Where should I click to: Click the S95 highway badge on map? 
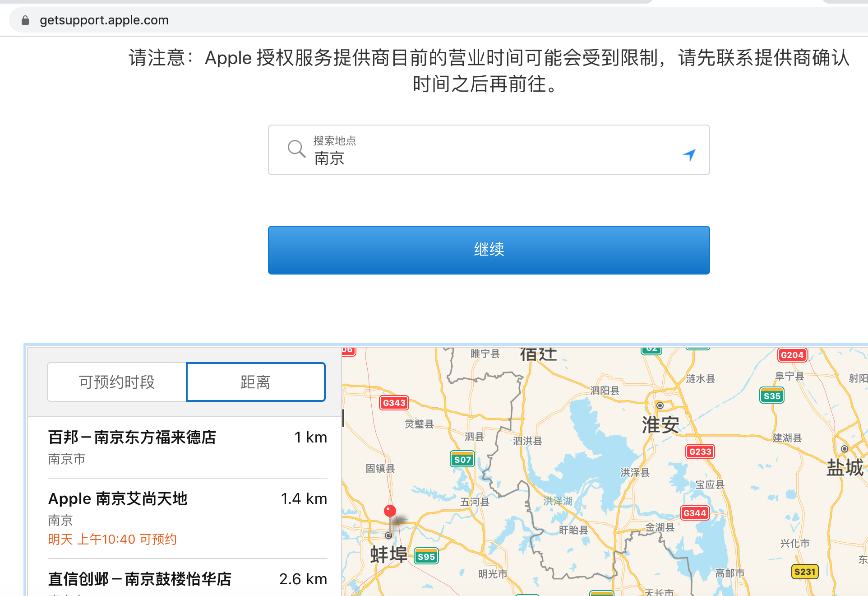[x=426, y=557]
